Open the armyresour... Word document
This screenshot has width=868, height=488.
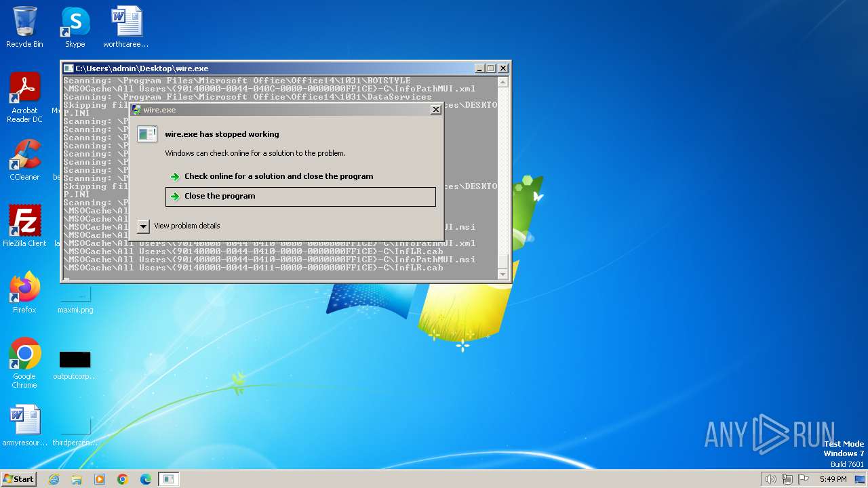(x=24, y=426)
